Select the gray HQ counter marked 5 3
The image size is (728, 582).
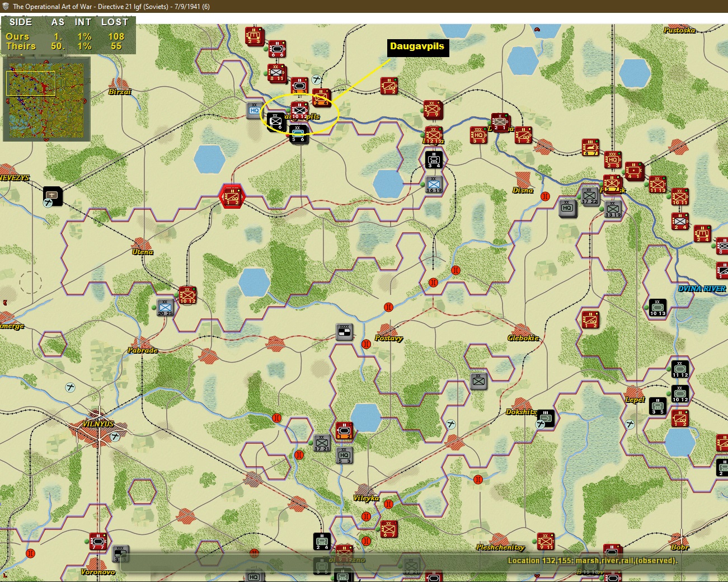pos(344,456)
